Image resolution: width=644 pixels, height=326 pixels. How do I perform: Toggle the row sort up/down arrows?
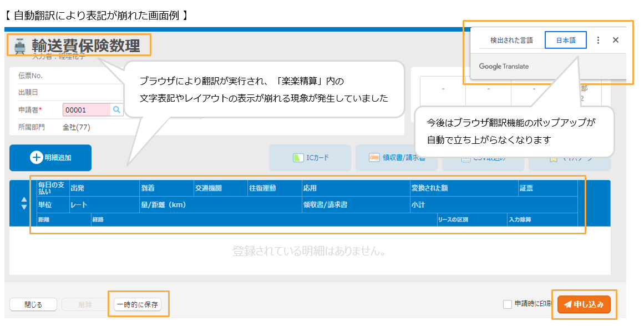point(24,203)
